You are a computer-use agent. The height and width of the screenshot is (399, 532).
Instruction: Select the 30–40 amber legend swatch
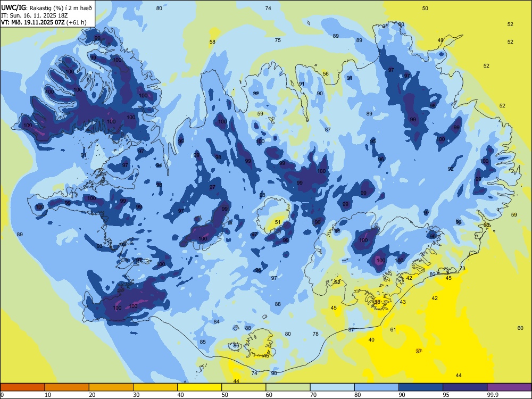click(155, 387)
